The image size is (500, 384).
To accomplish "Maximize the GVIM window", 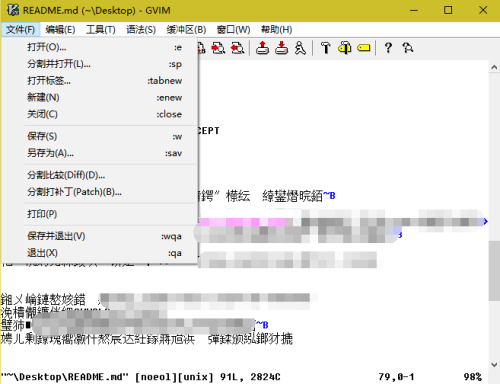I will click(448, 10).
